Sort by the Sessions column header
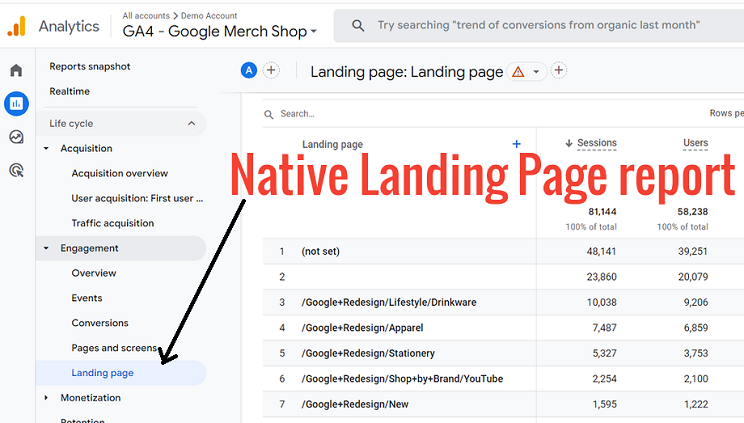This screenshot has height=423, width=744. point(597,143)
